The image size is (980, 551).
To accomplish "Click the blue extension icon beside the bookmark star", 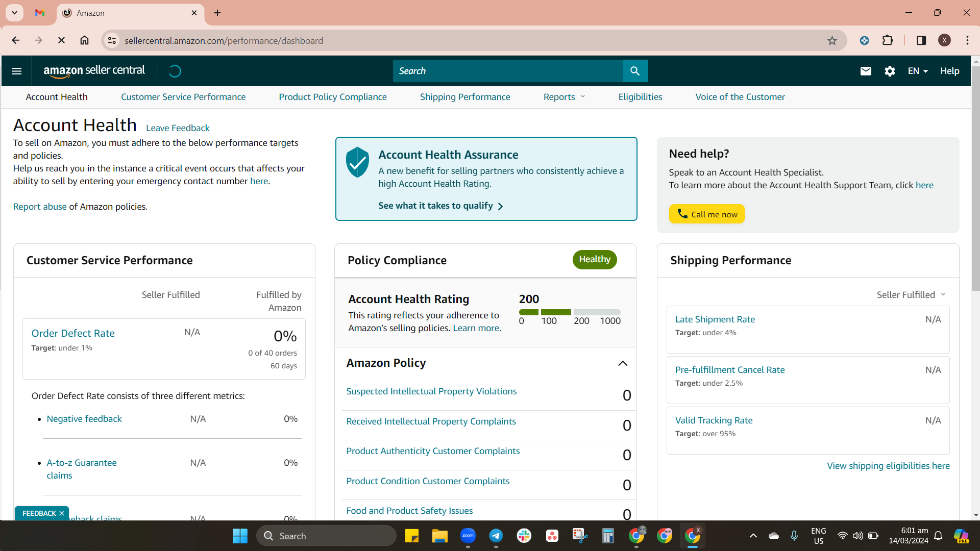I will (x=864, y=40).
